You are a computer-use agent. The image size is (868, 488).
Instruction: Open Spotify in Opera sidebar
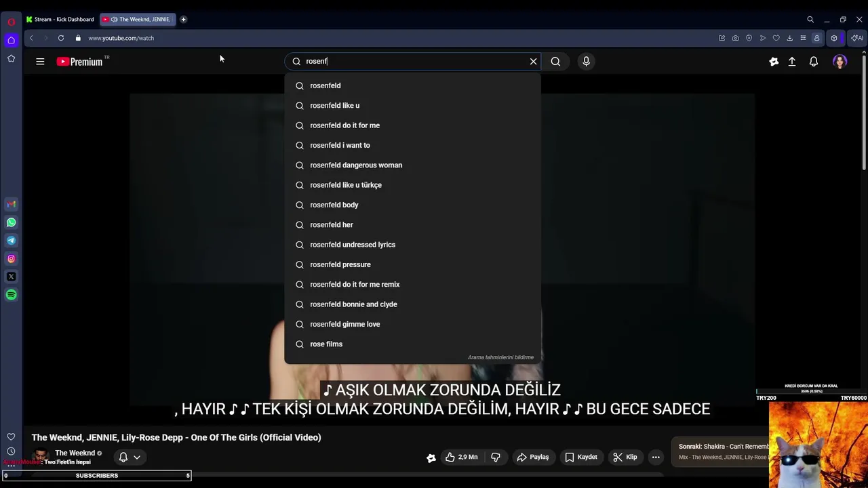pos(11,295)
